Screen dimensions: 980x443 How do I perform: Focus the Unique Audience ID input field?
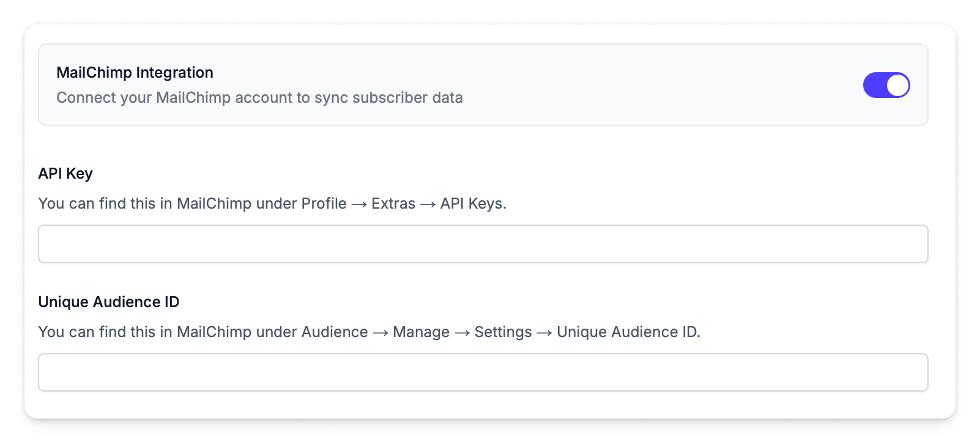pos(483,373)
